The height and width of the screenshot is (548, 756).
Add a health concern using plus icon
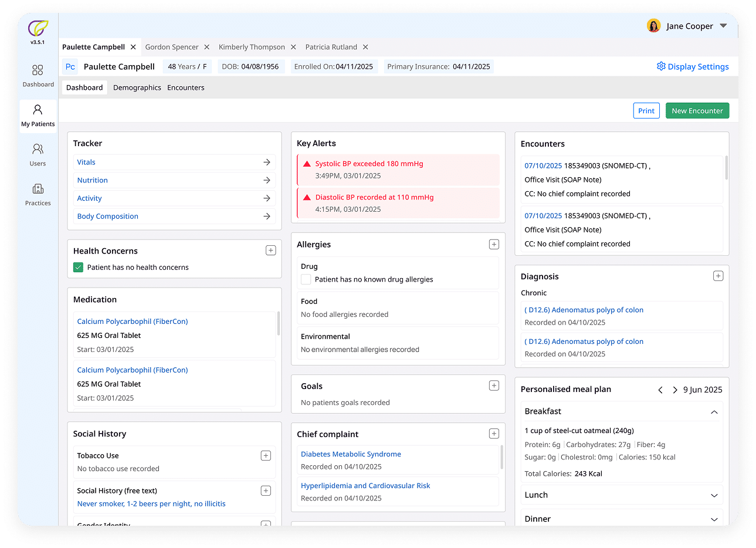click(x=270, y=251)
